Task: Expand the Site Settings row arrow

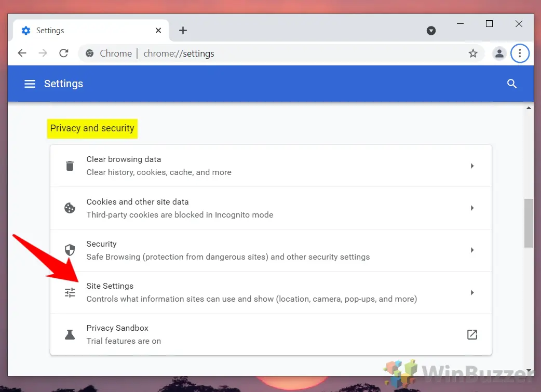Action: tap(472, 292)
